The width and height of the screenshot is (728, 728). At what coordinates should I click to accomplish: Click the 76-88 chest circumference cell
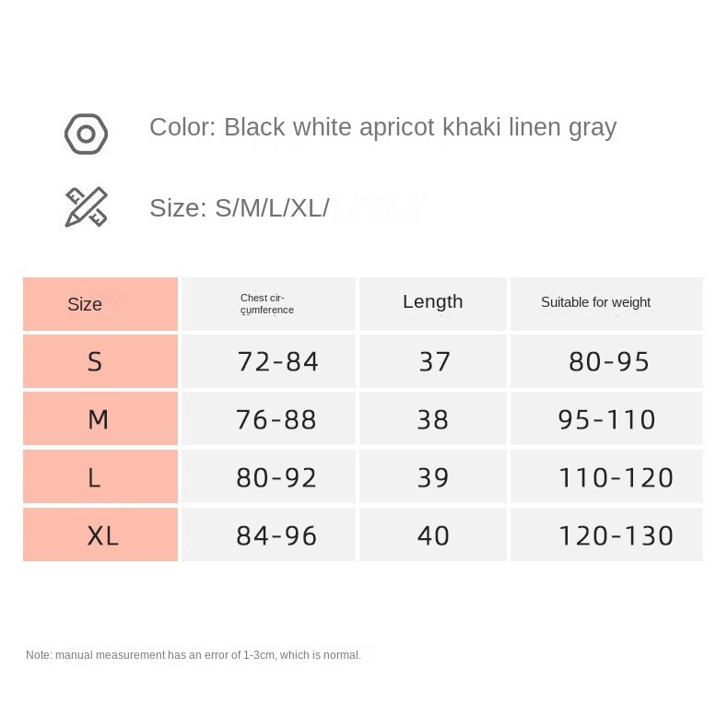point(276,420)
